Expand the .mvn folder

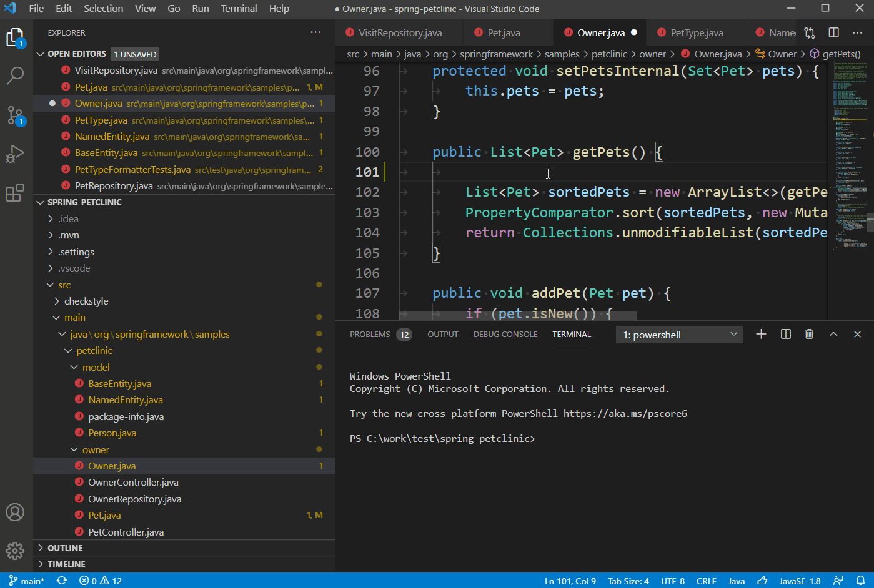click(x=69, y=235)
